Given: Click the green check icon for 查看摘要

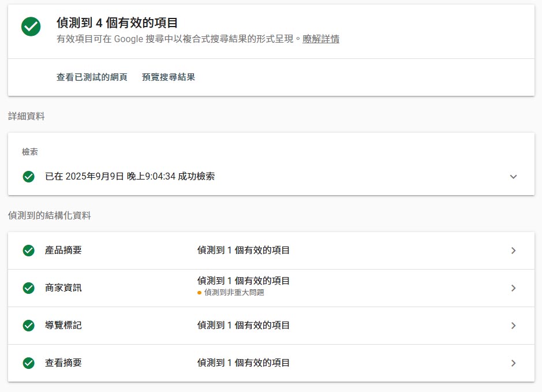Looking at the screenshot, I should click(29, 363).
